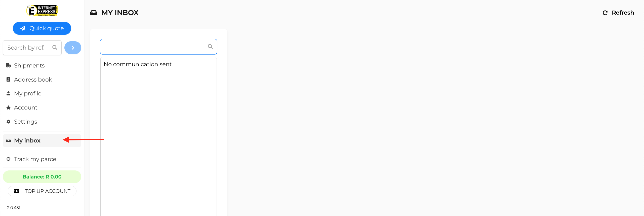Click the magnifier icon in inbox search

(210, 46)
